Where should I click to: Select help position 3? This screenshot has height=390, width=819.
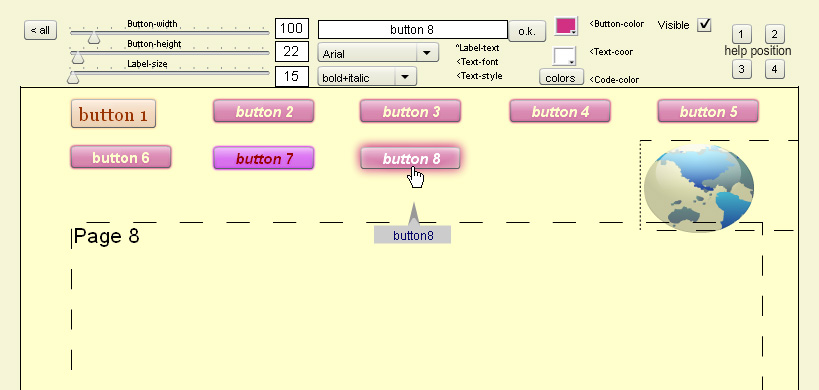pos(741,69)
